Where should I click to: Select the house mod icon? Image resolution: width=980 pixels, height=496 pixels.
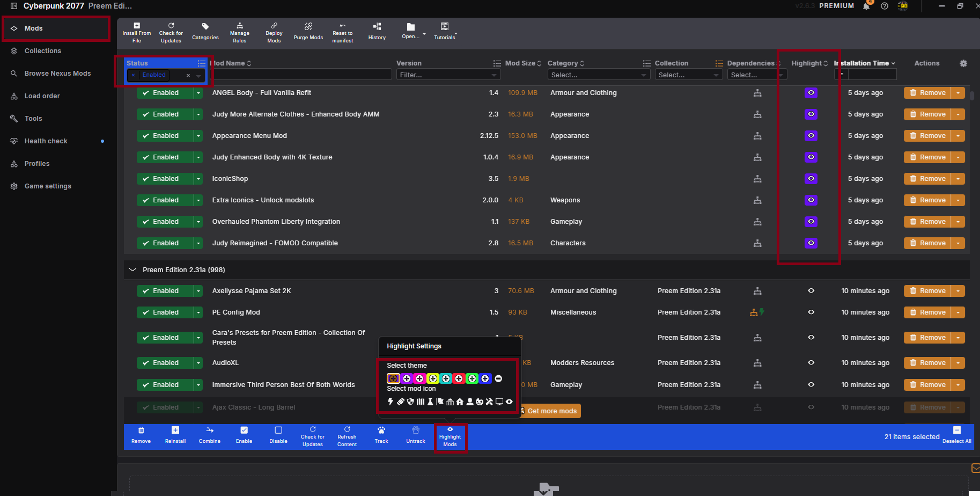click(x=460, y=402)
